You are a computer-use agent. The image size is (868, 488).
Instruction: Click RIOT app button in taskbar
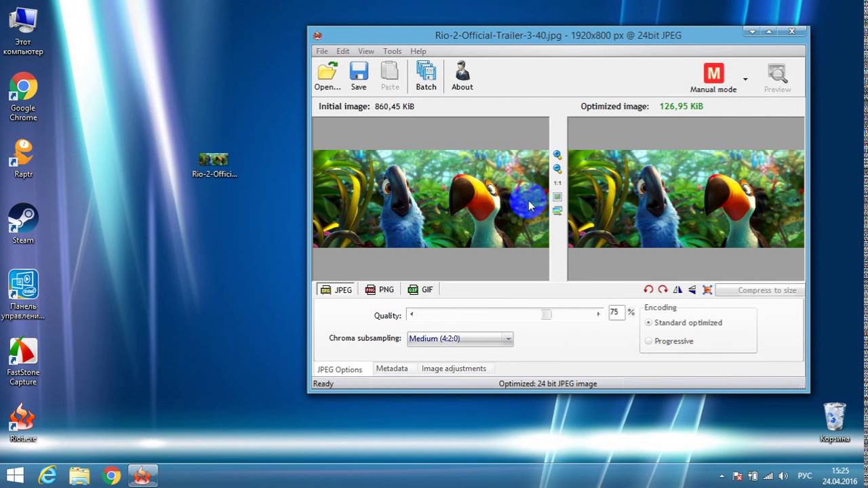(142, 475)
